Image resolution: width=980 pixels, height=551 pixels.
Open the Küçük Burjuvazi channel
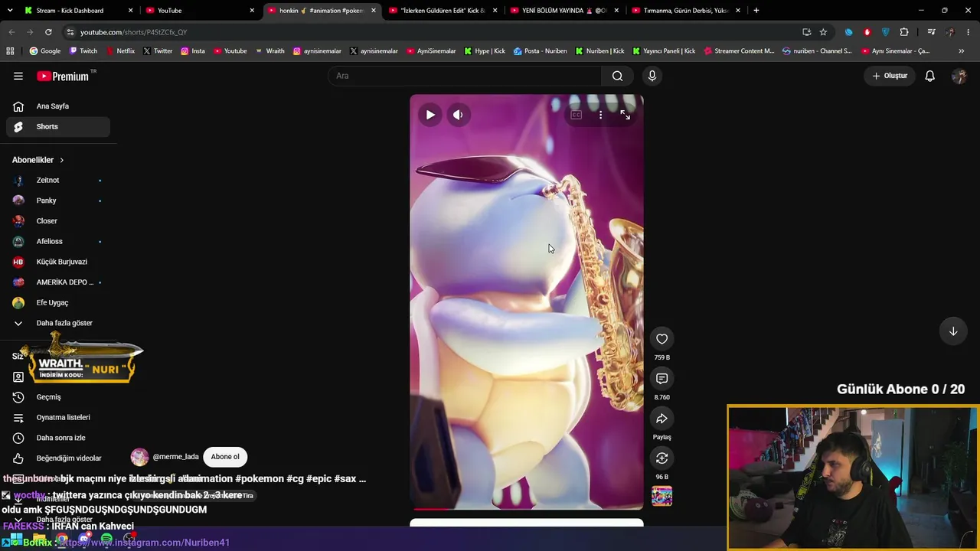[58, 262]
